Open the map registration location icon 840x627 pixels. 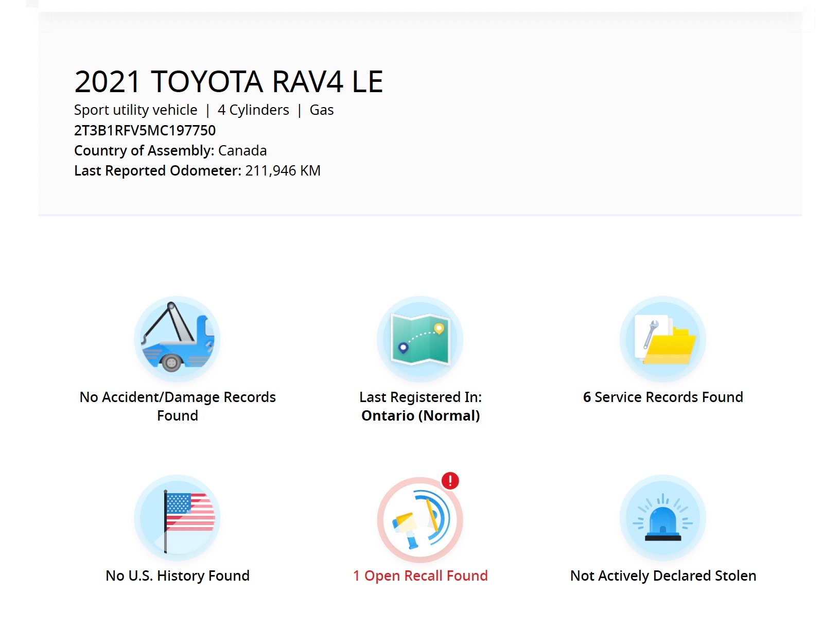pyautogui.click(x=420, y=339)
